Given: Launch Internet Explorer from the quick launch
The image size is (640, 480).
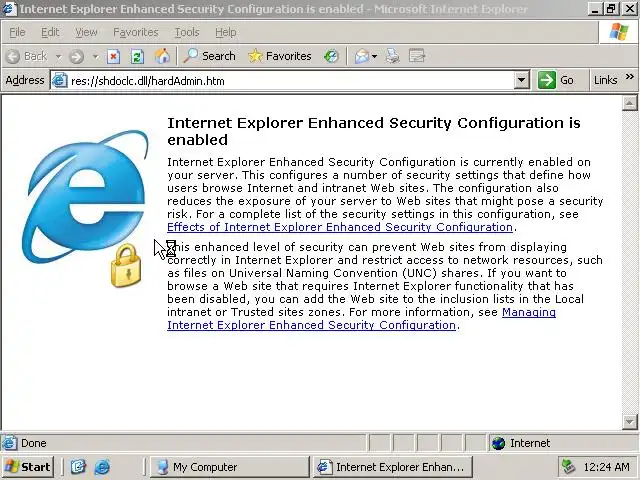Looking at the screenshot, I should click(102, 467).
